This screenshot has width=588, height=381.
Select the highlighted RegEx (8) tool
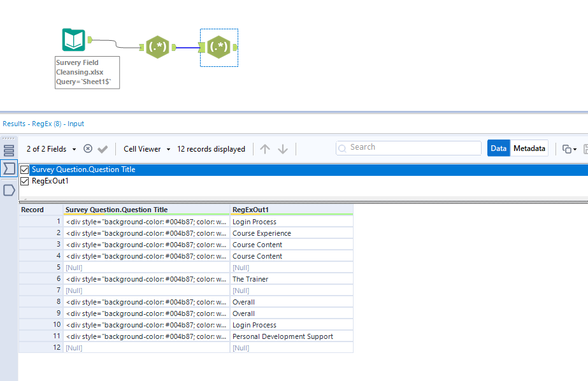[x=219, y=47]
